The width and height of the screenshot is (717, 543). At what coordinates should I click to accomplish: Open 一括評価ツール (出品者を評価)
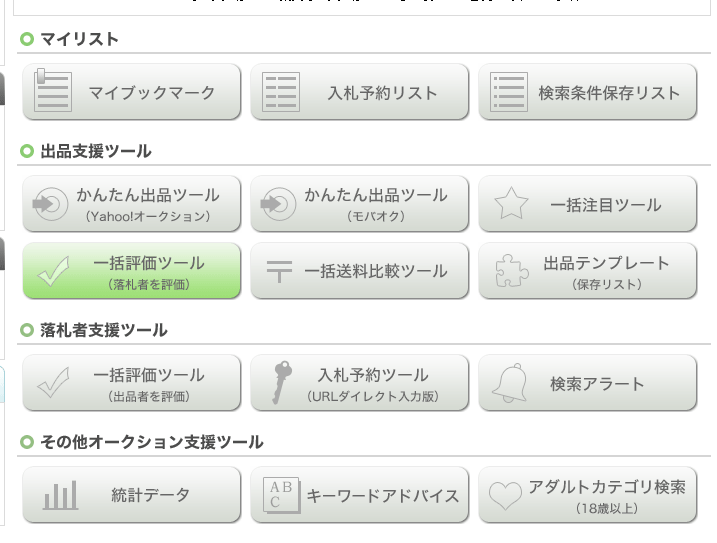pos(132,382)
